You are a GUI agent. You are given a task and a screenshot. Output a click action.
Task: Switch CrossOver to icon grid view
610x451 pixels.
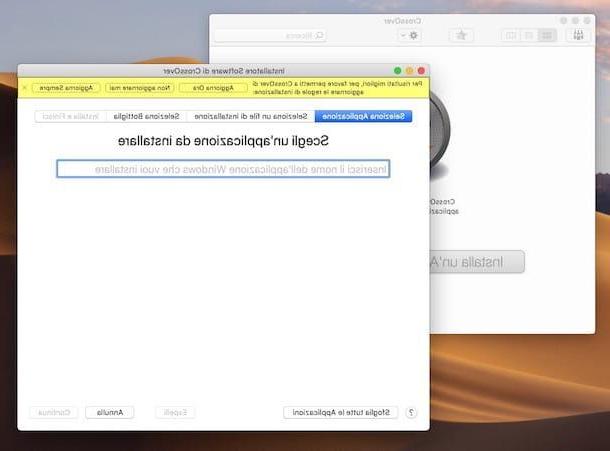547,36
